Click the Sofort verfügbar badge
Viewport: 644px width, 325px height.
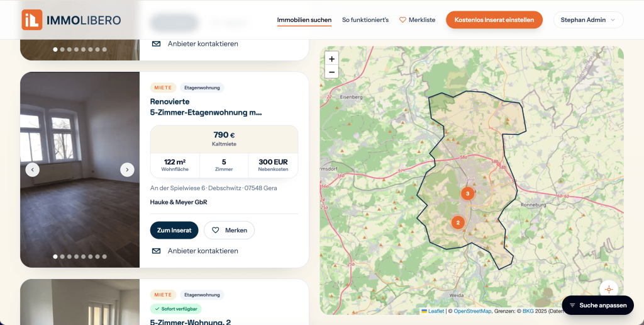point(176,309)
